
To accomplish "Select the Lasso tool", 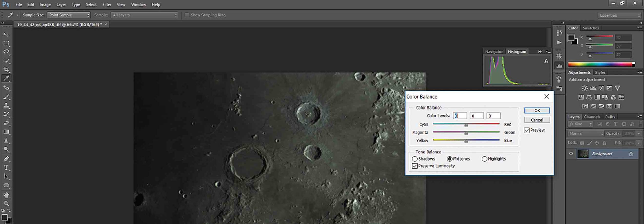I will (x=6, y=52).
